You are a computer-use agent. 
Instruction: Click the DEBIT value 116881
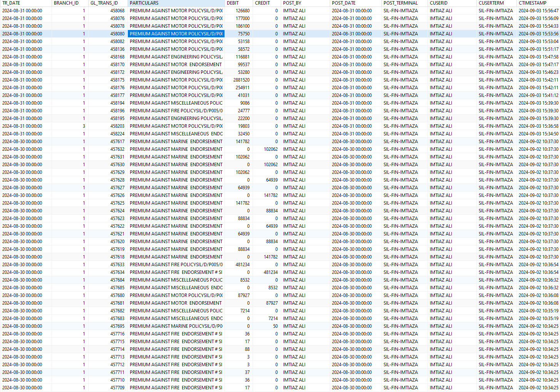click(243, 57)
